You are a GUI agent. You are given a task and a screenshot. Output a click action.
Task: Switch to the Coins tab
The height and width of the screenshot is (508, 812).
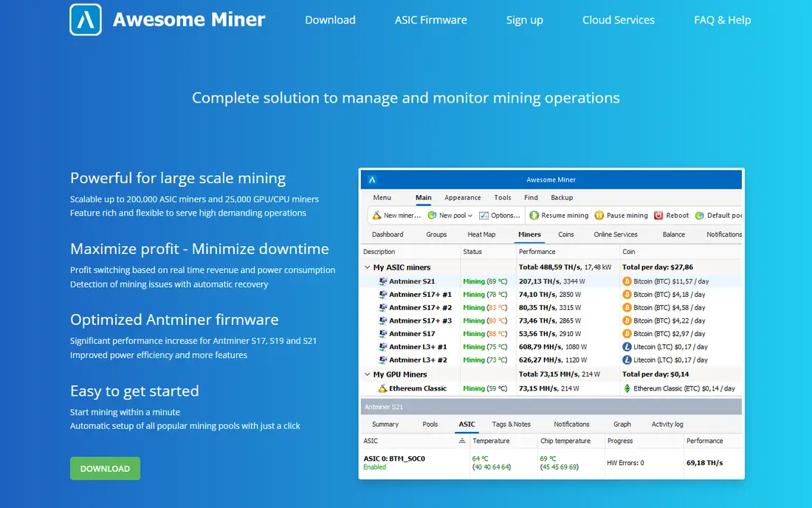point(565,234)
